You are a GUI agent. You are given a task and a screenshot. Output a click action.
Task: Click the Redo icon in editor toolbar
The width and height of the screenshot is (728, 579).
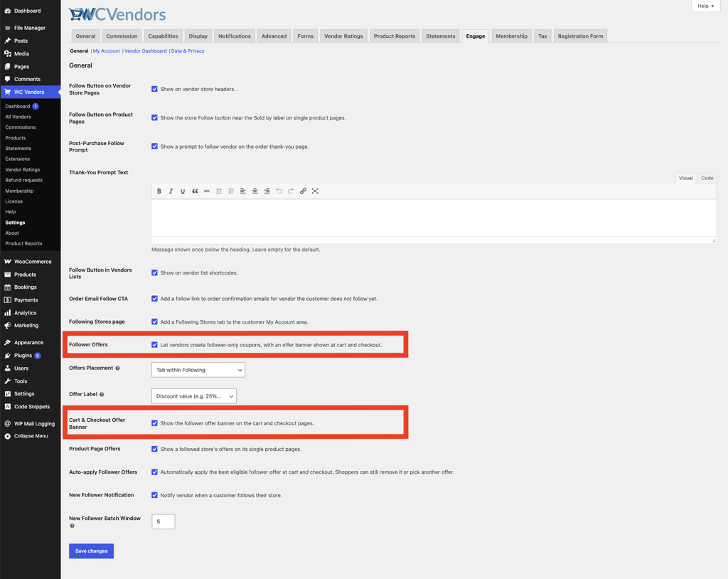point(291,191)
